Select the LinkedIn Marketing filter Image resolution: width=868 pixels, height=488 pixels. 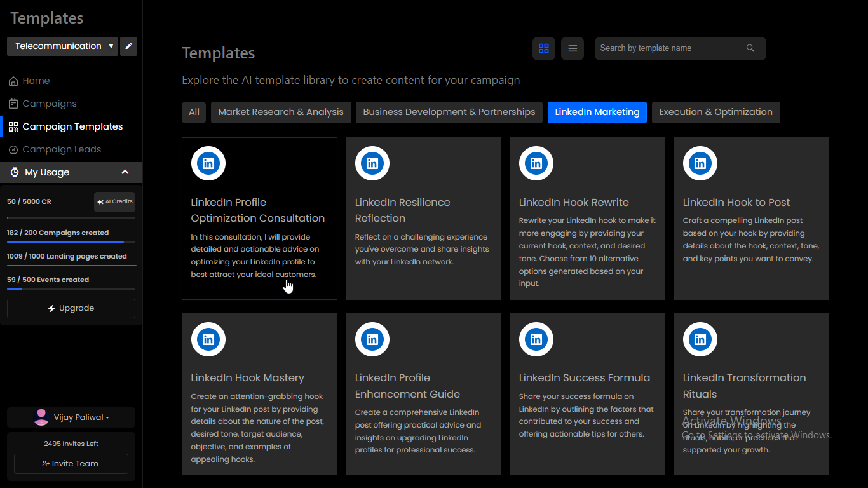(x=597, y=112)
